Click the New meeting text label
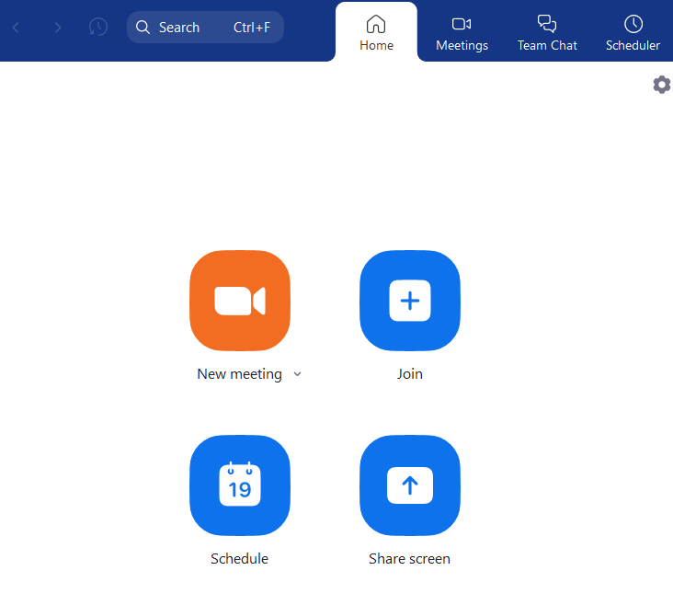 (x=239, y=374)
